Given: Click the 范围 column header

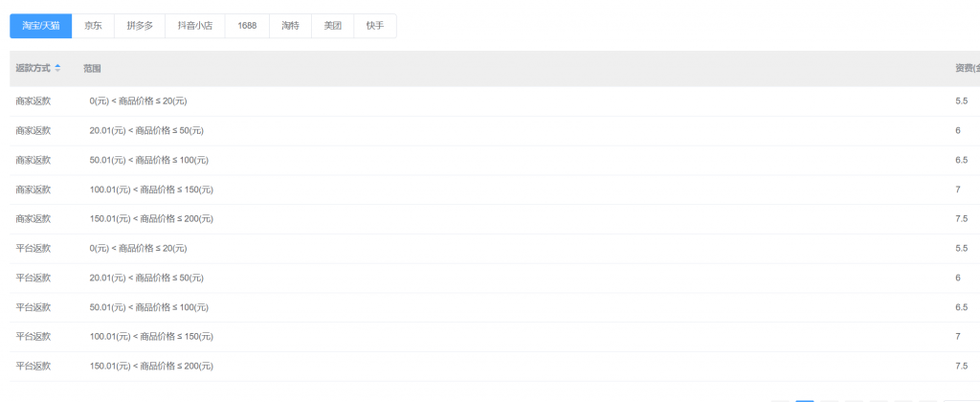Looking at the screenshot, I should pos(92,68).
